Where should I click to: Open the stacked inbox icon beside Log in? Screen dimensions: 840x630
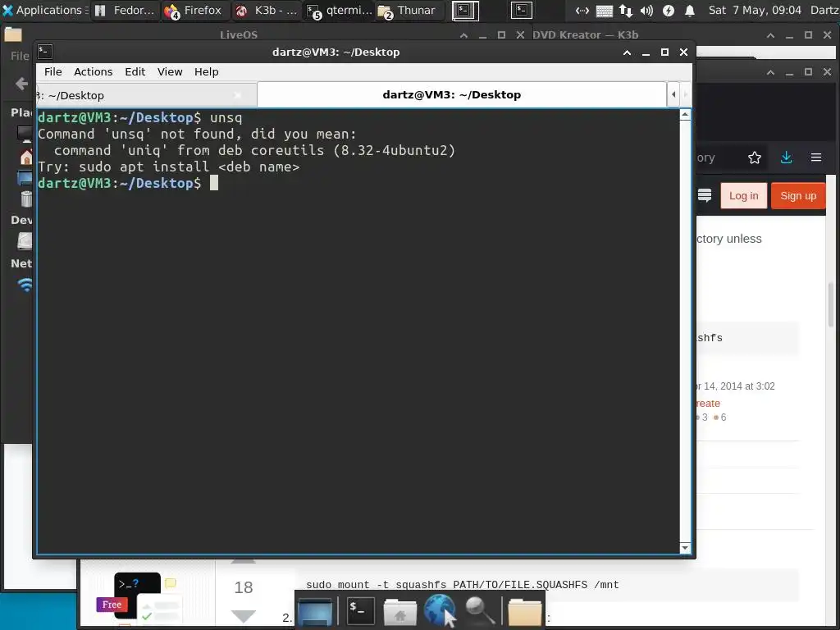tap(705, 195)
